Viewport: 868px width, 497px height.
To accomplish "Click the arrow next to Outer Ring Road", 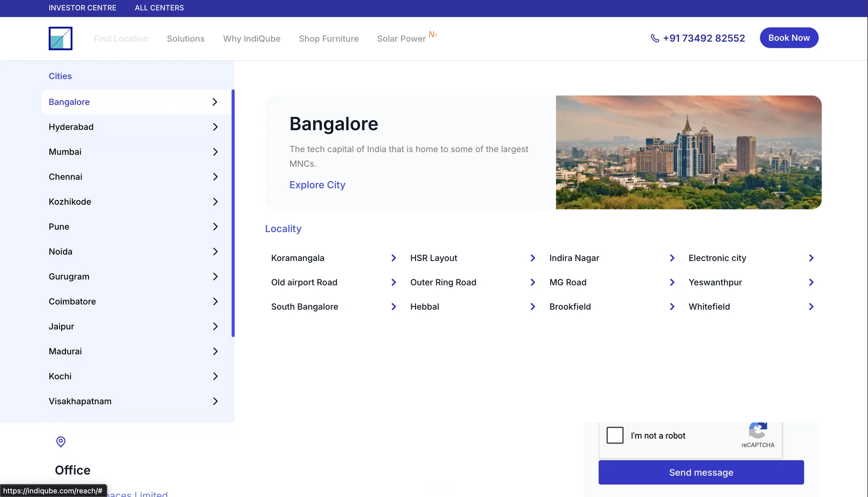I will [x=533, y=282].
